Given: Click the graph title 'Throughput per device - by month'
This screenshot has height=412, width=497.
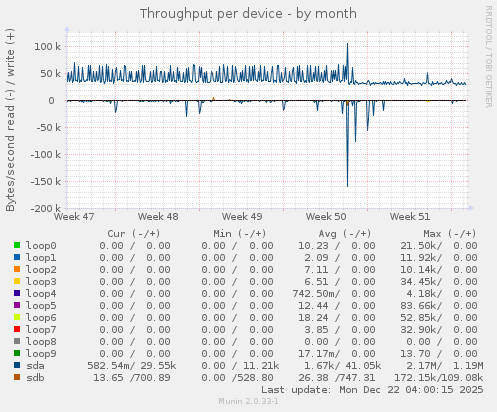Looking at the screenshot, I should point(248,14).
